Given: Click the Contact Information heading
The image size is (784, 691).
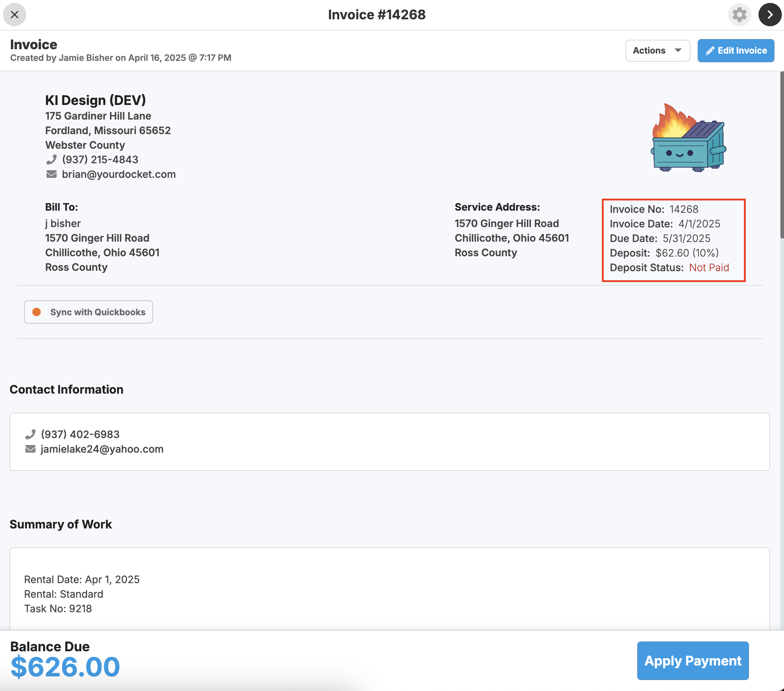Looking at the screenshot, I should 66,390.
